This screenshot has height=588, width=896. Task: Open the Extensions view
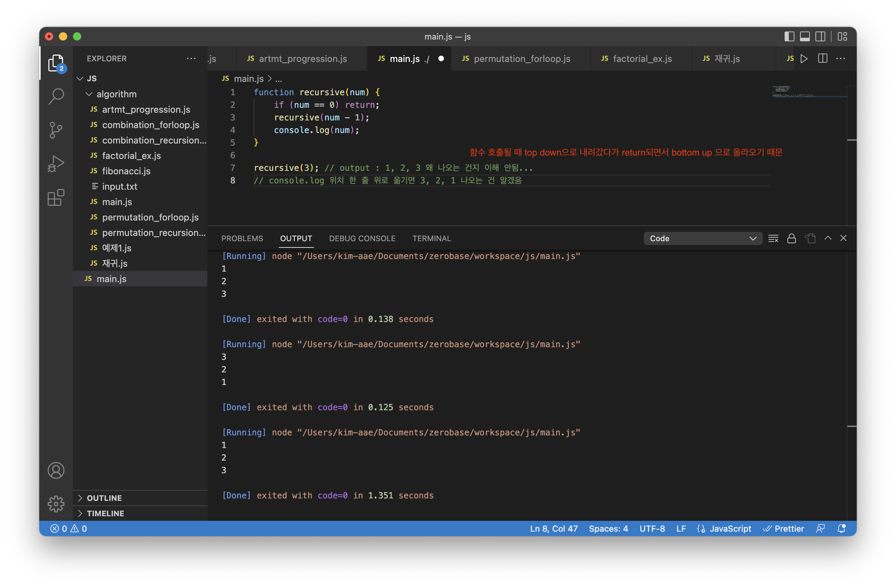[56, 197]
